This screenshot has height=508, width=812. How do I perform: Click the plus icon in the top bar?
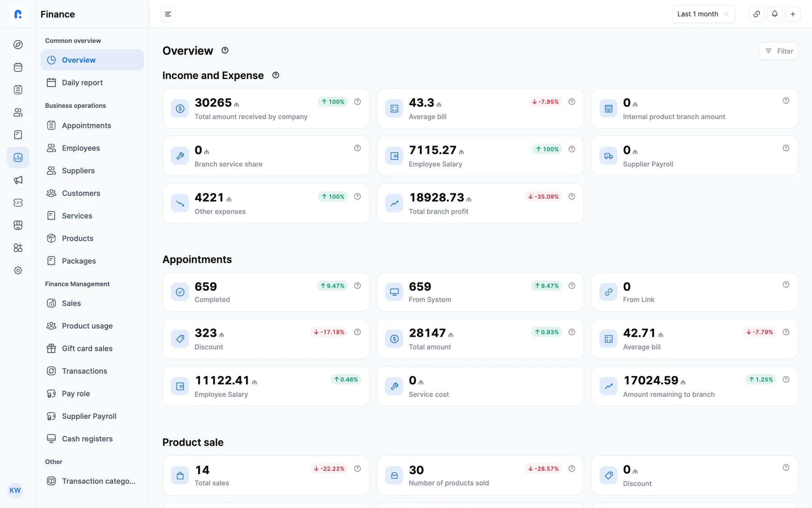(793, 14)
